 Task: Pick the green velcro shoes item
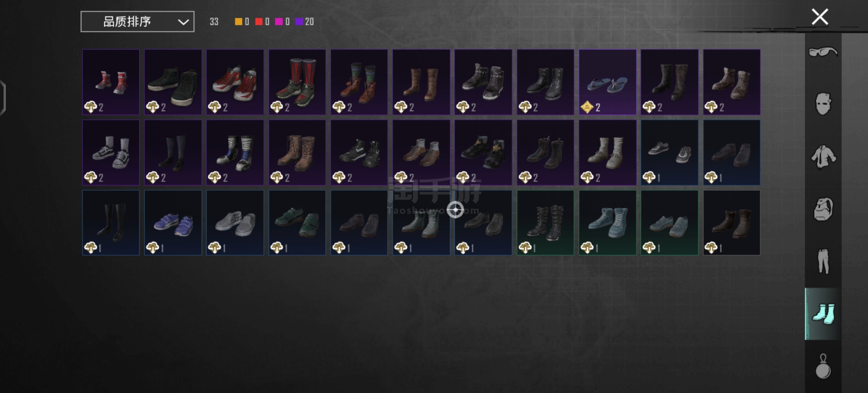[297, 223]
